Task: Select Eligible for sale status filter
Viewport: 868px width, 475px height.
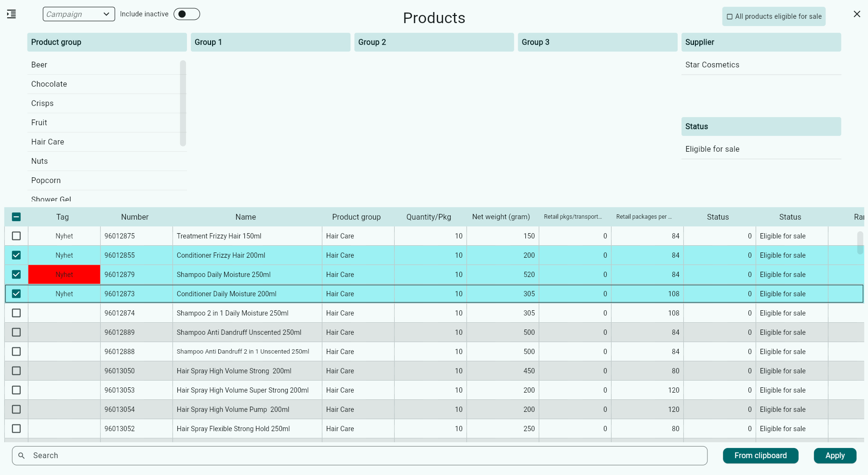Action: 761,149
